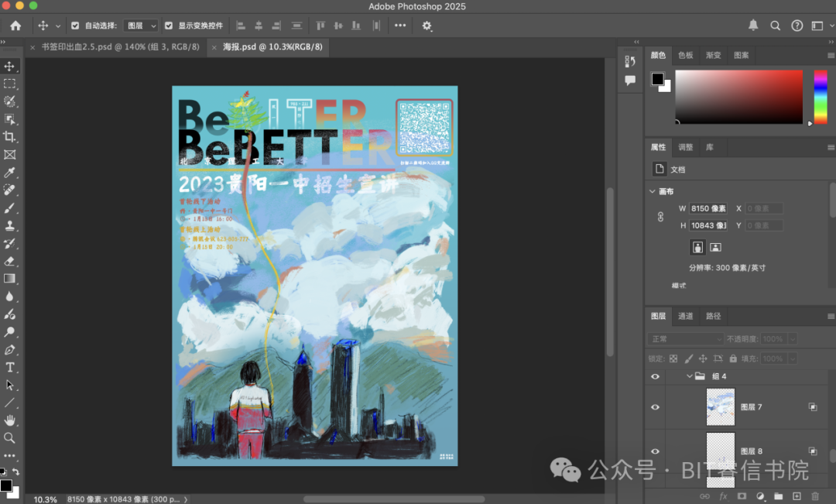This screenshot has height=504, width=836.
Task: Select the Move tool in toolbar
Action: point(9,66)
